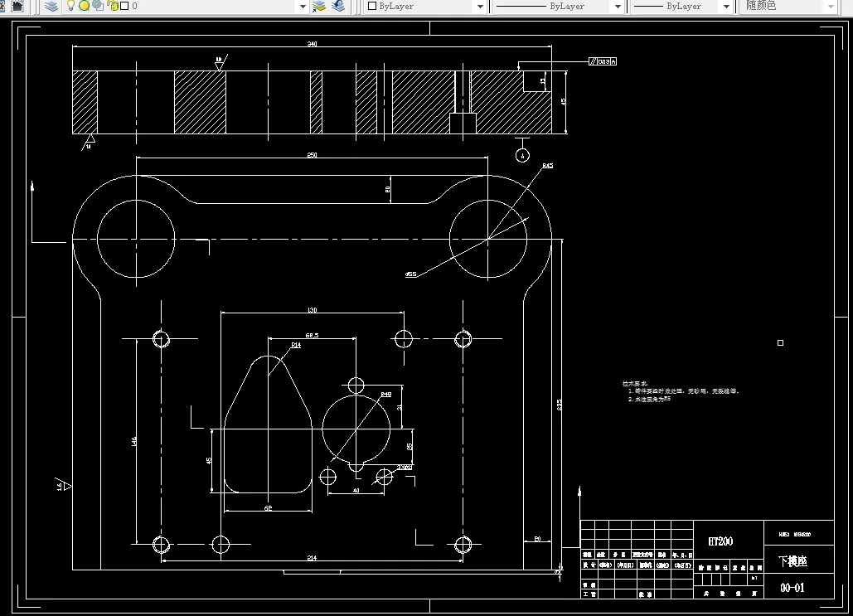
Task: Click Make Object's Layer Current icon
Action: (319, 6)
